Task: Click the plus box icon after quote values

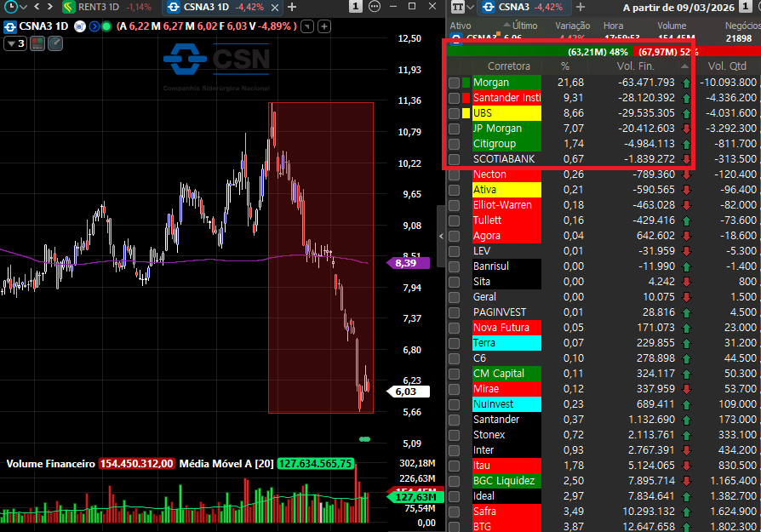Action: [324, 26]
